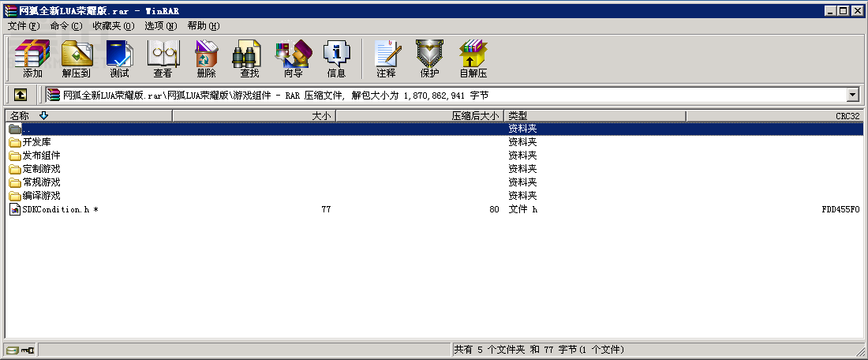The image size is (868, 360).
Task: Select the 常规游戏 folder icon
Action: click(14, 183)
